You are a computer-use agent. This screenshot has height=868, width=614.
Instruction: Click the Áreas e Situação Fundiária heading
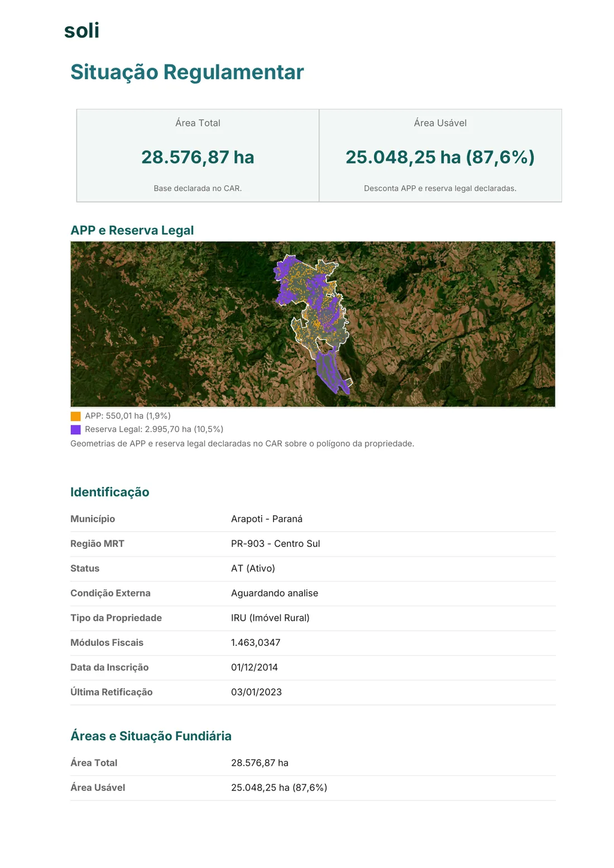[x=151, y=736]
